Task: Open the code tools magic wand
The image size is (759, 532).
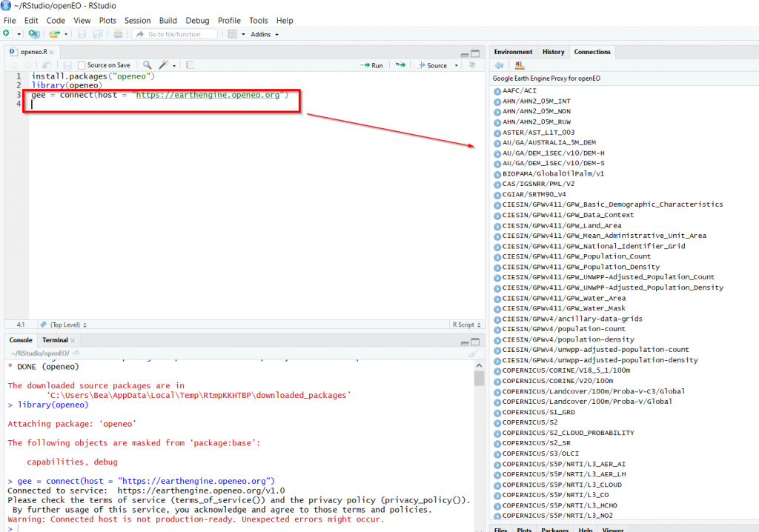Action: tap(164, 65)
